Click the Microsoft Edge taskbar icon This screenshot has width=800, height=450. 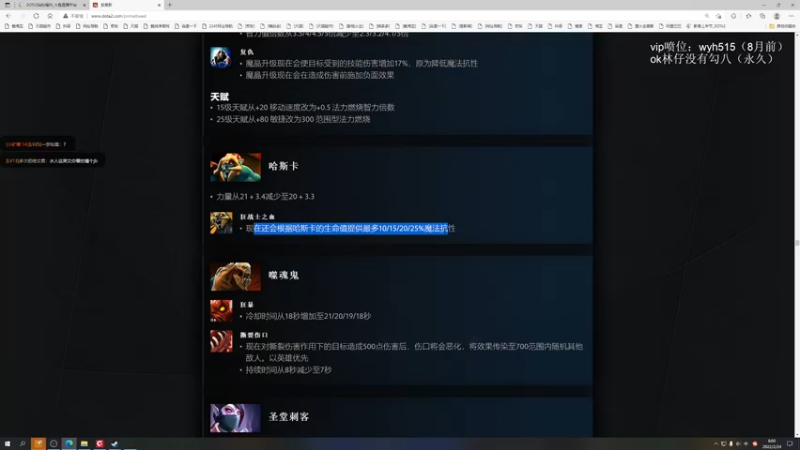[x=69, y=444]
